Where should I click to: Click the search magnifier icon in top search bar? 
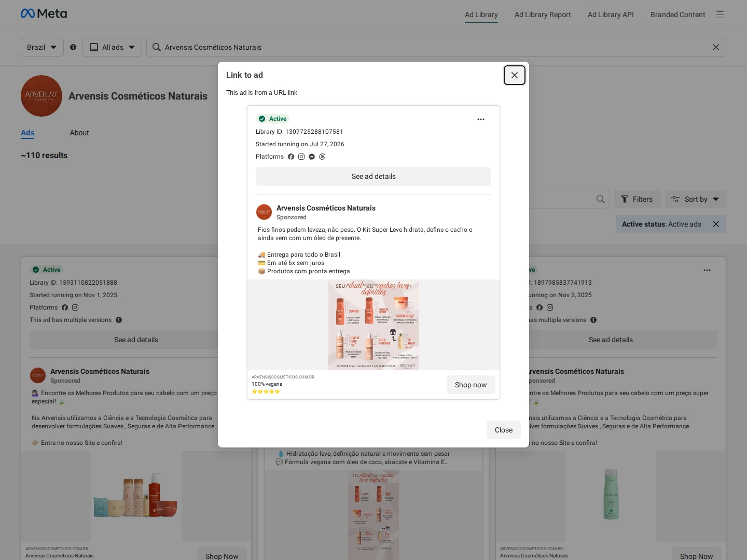(x=156, y=47)
